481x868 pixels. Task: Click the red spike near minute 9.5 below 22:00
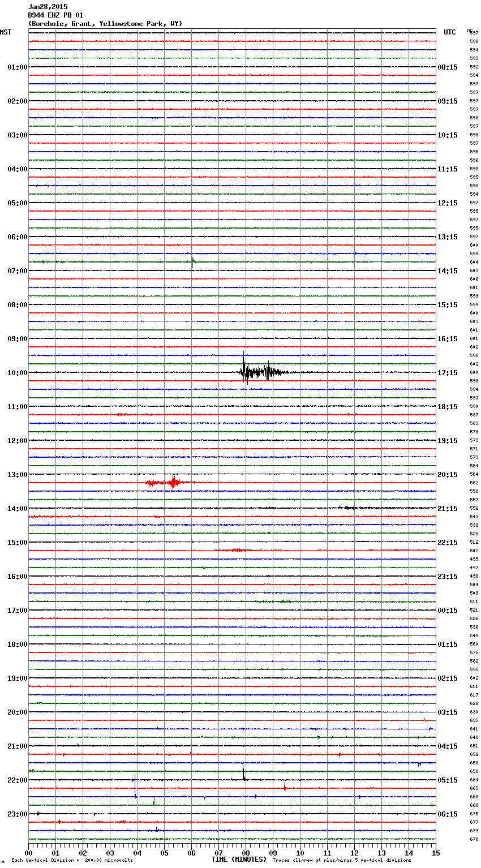coord(285,787)
